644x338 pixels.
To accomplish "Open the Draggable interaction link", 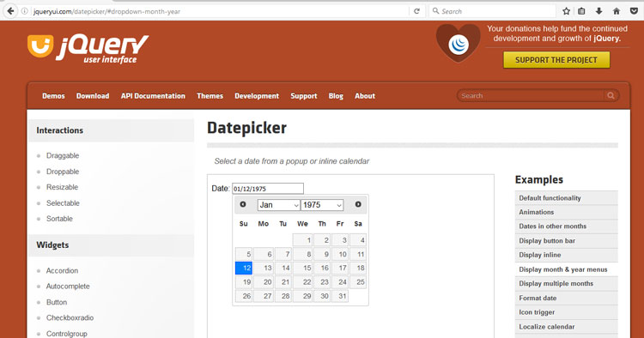I will [63, 155].
